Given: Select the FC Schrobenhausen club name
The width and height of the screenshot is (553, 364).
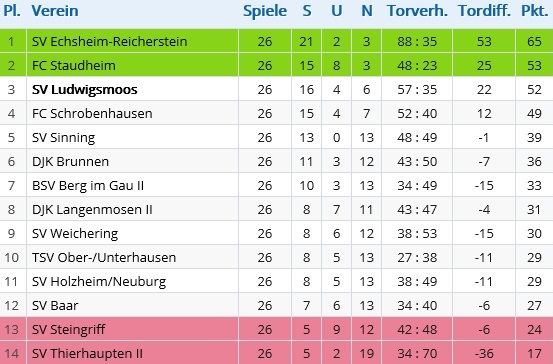Looking at the screenshot, I should point(92,113).
